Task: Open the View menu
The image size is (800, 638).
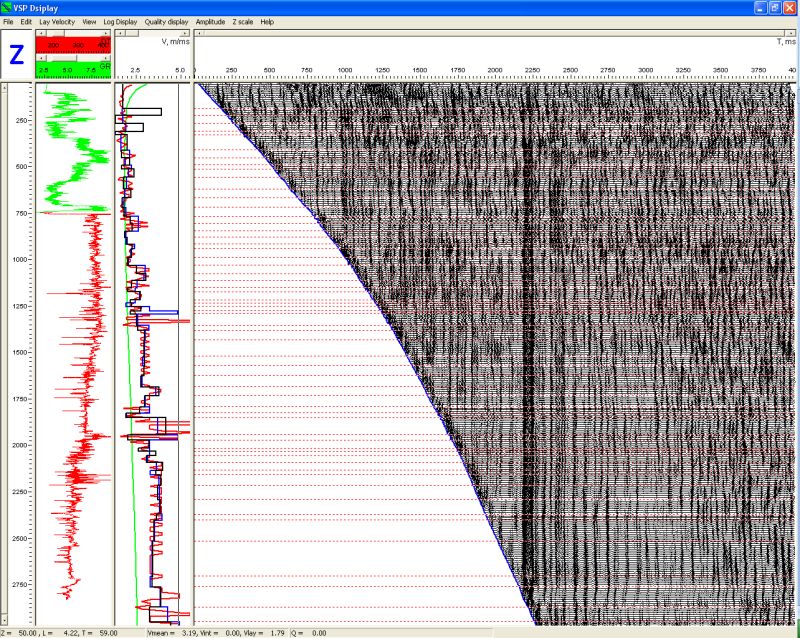Action: point(89,22)
